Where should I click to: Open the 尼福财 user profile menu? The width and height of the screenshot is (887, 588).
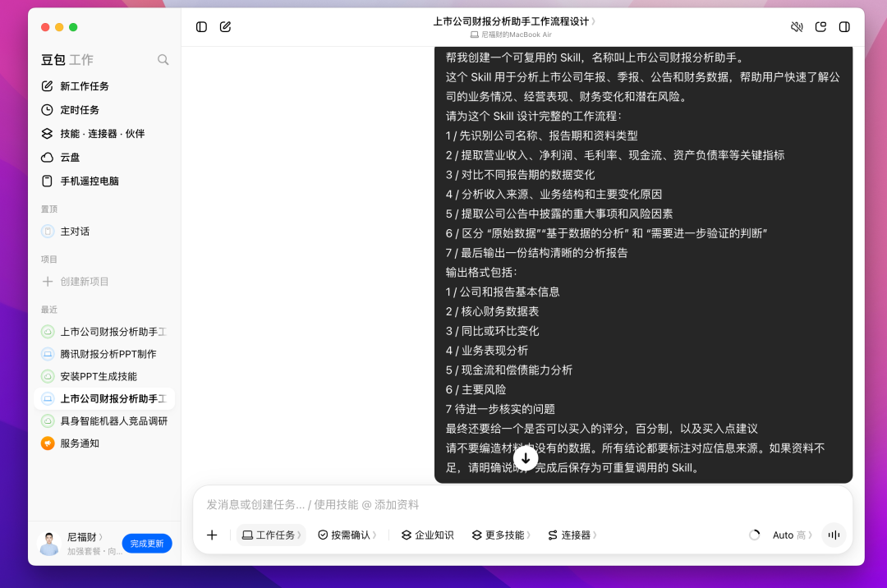tap(85, 537)
